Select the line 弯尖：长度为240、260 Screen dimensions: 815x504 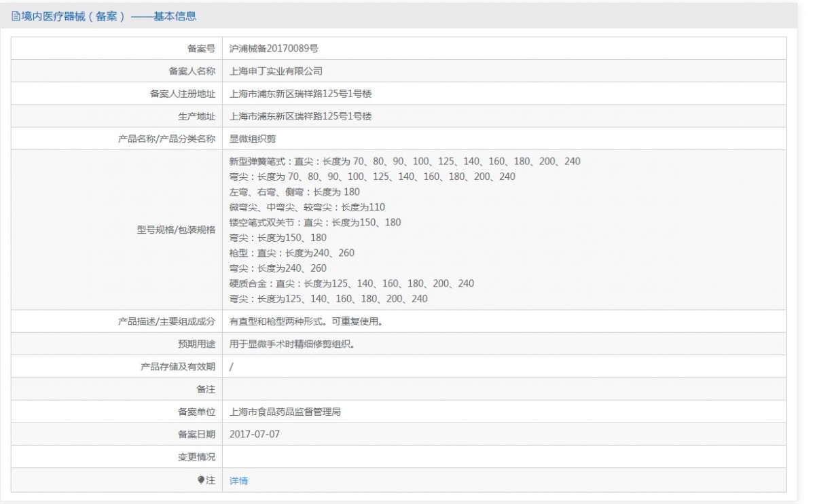pyautogui.click(x=278, y=268)
